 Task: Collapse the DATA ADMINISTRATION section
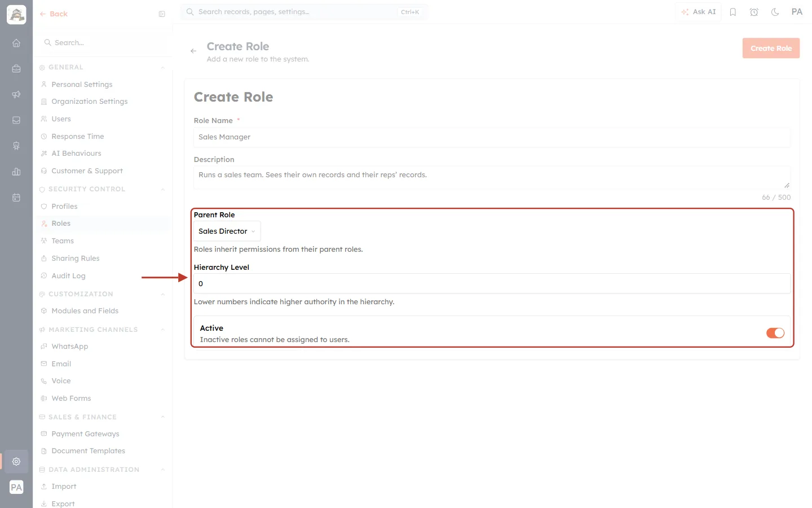(x=163, y=470)
